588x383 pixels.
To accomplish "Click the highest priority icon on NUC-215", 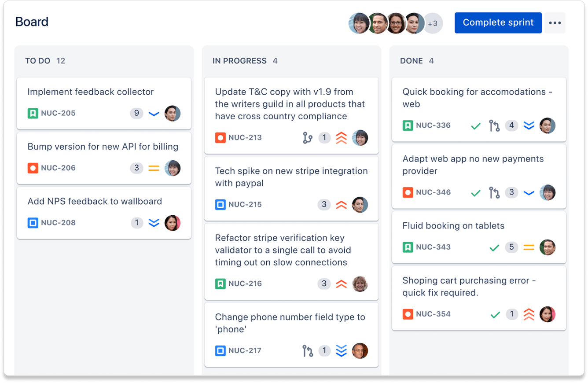I will coord(342,204).
